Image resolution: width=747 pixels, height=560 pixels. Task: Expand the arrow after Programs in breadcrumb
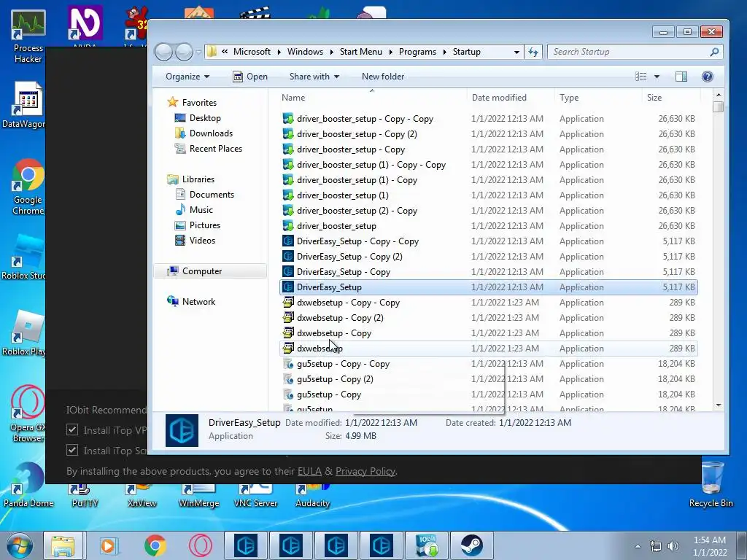point(444,52)
